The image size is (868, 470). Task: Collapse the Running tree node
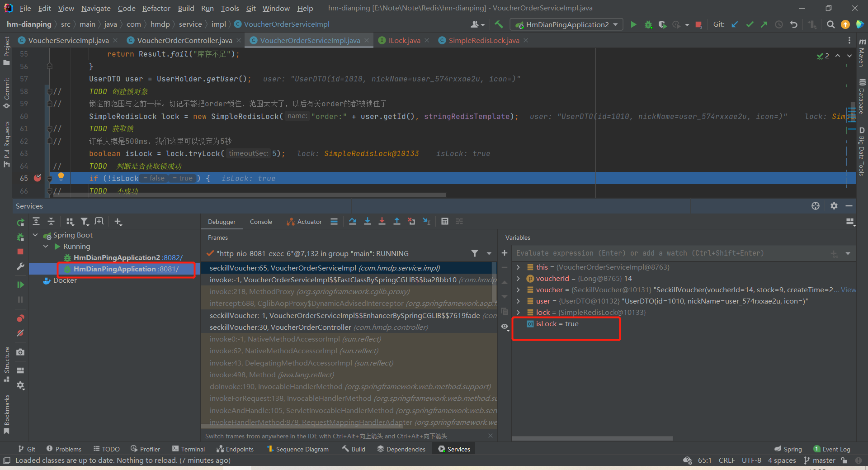(x=46, y=246)
